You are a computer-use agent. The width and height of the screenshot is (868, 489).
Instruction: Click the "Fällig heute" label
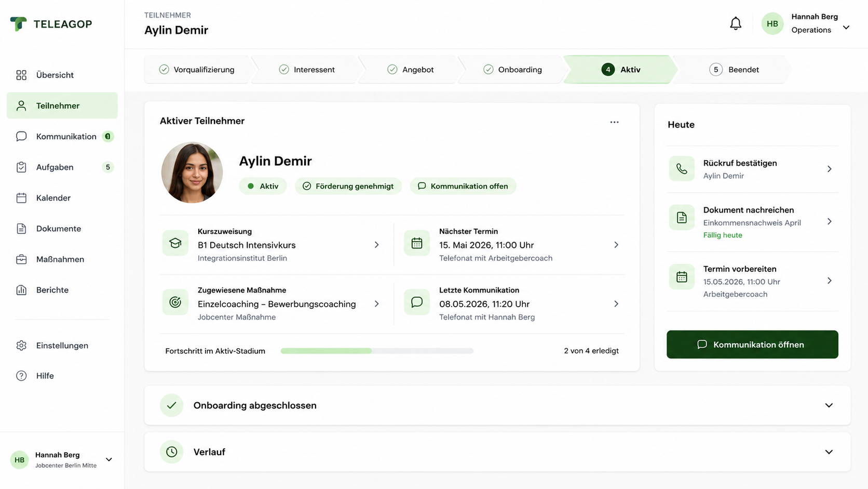pos(723,235)
